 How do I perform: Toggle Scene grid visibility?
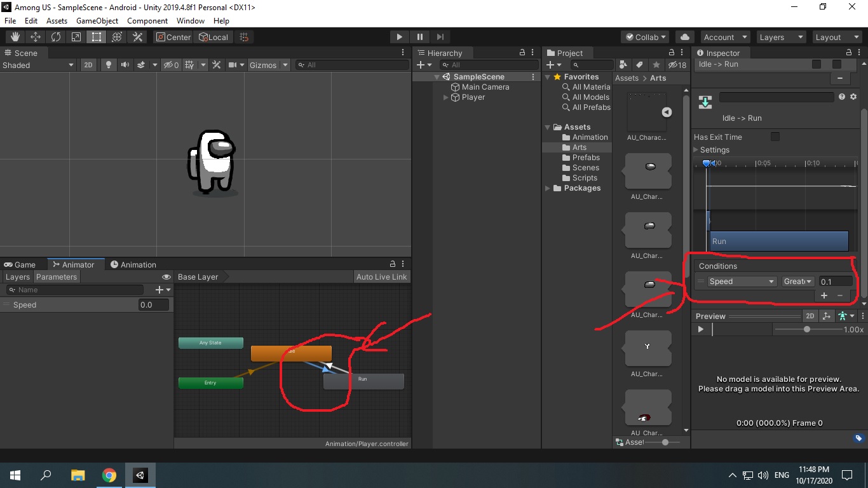[189, 65]
